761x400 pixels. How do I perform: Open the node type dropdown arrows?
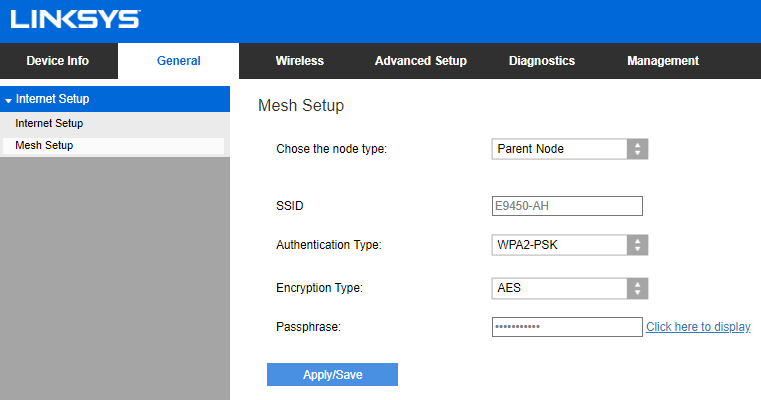click(637, 149)
